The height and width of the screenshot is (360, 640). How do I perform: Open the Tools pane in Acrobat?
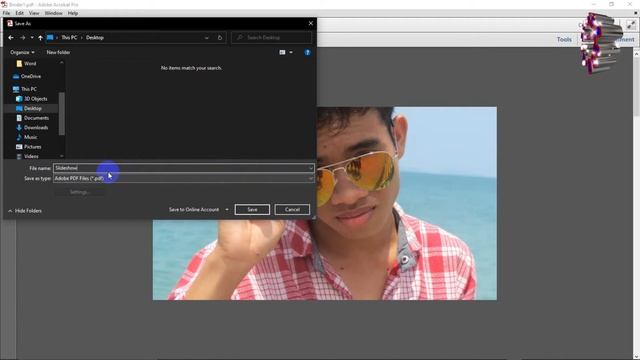(564, 40)
